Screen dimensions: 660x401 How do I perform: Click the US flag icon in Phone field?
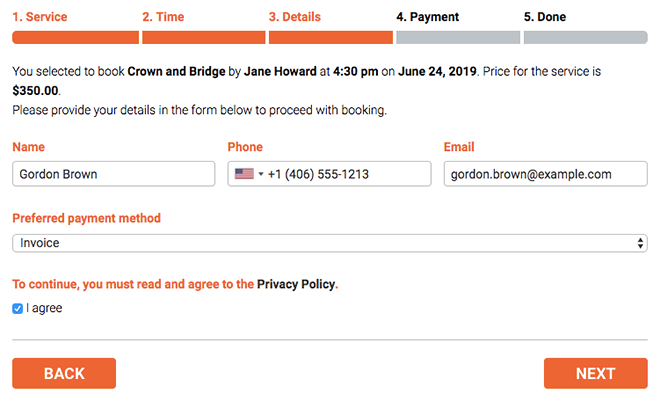pos(244,174)
